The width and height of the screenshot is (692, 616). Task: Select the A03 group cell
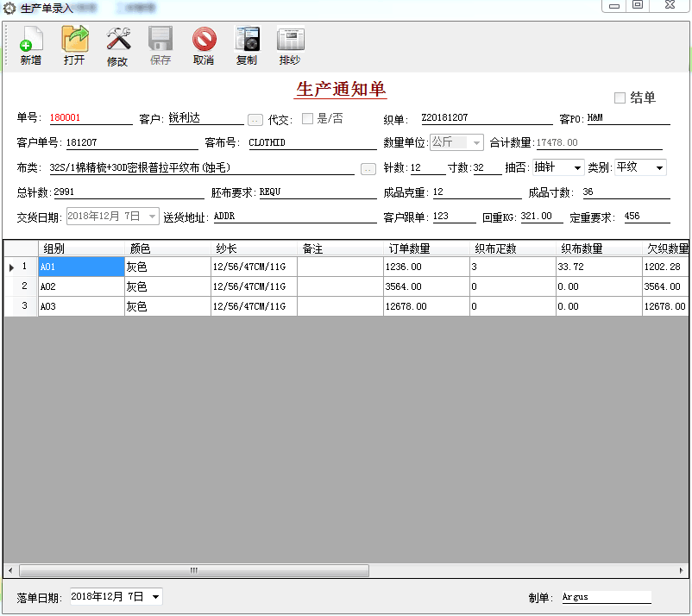81,306
